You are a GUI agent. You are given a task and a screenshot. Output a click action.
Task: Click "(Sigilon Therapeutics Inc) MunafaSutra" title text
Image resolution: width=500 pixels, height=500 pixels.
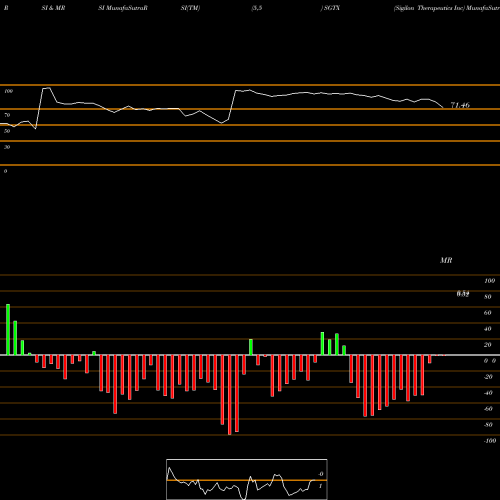coord(447,8)
